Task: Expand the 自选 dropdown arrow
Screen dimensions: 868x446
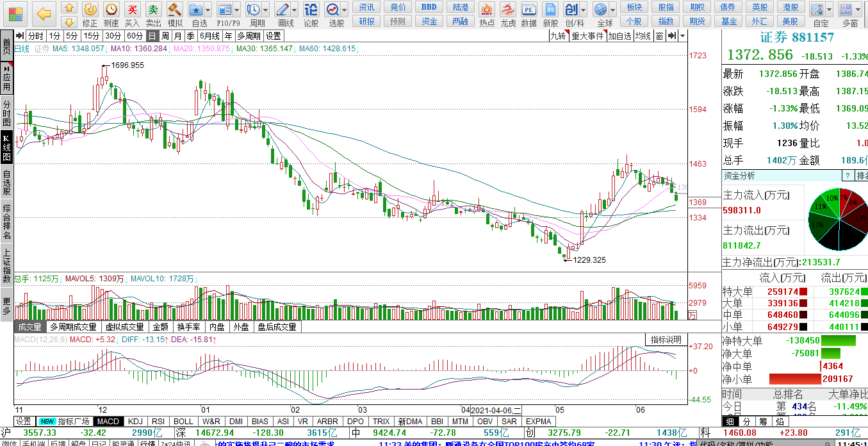Action: point(208,10)
